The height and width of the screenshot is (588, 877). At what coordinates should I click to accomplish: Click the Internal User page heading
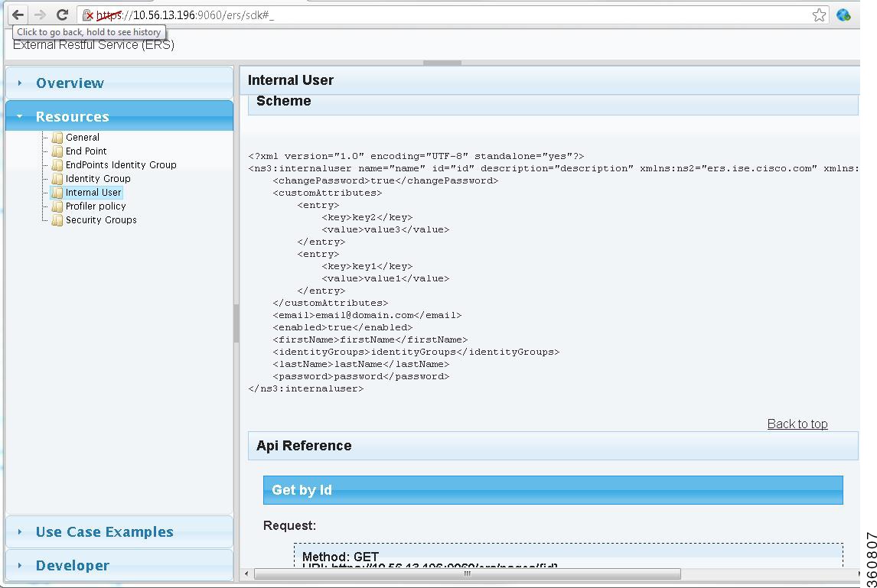coord(290,80)
